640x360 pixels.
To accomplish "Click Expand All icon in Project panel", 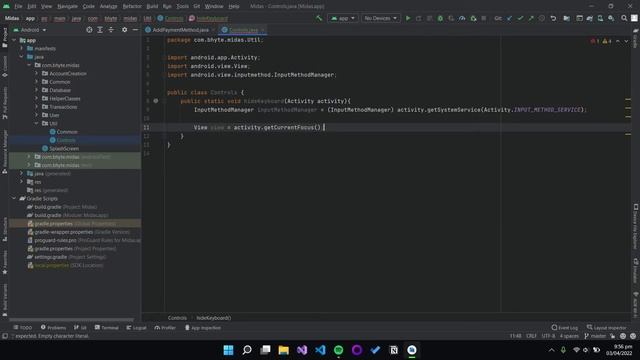I will [x=100, y=30].
